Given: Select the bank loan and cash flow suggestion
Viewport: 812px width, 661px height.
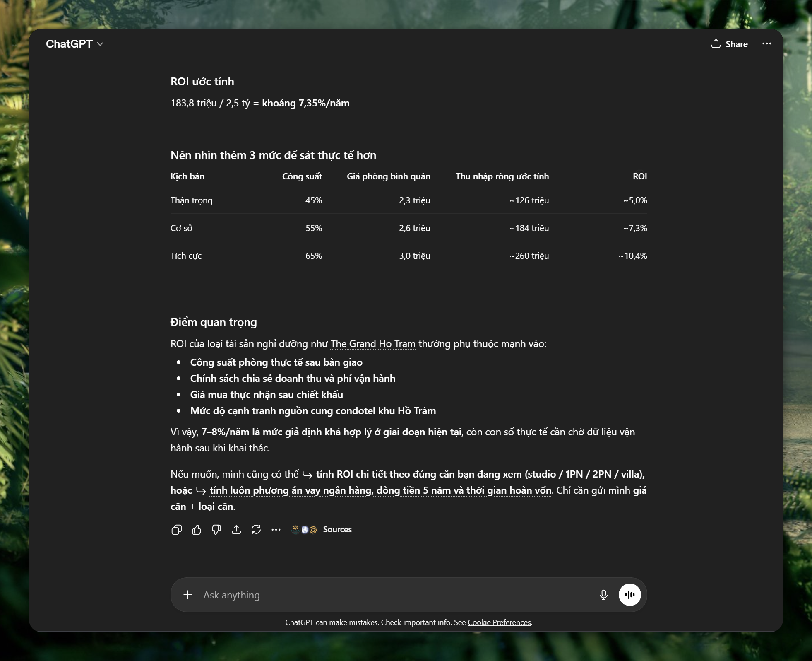Looking at the screenshot, I should [380, 490].
